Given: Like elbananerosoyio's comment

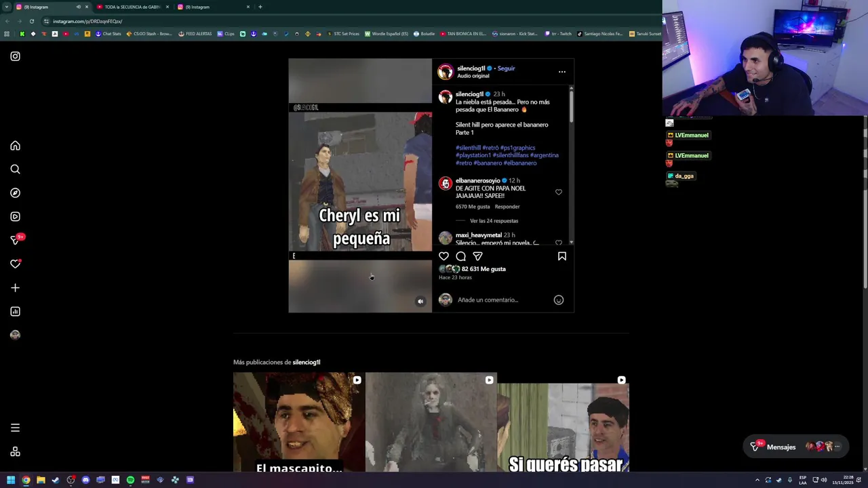Looking at the screenshot, I should tap(558, 192).
